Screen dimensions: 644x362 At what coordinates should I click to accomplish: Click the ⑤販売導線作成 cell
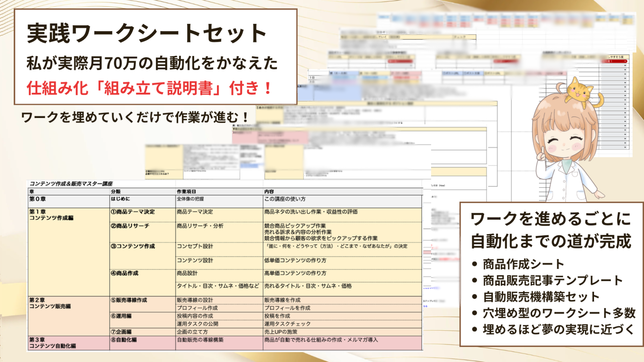[x=129, y=300]
